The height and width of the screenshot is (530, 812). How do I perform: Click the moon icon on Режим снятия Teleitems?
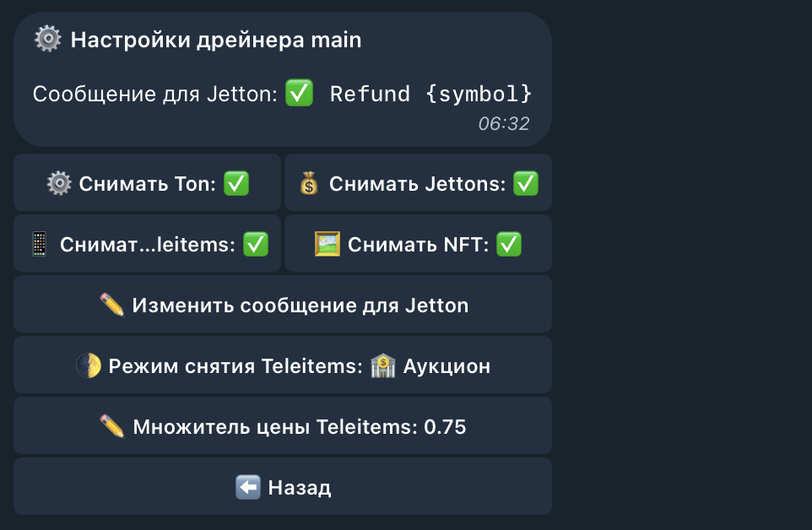pos(89,365)
